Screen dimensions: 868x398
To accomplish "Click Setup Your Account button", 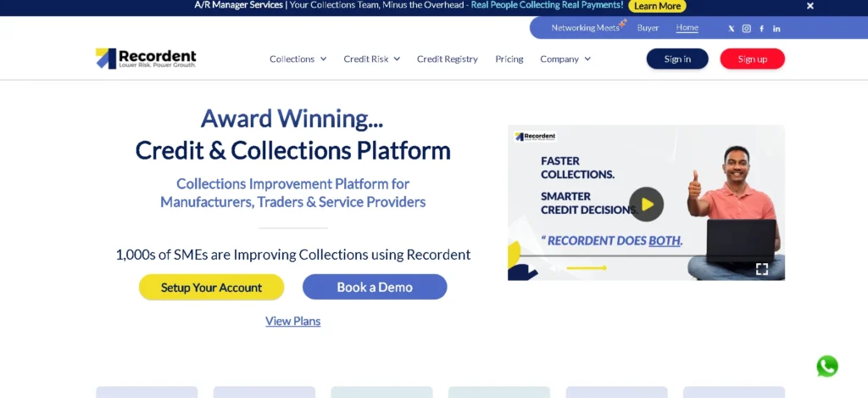I will click(x=211, y=287).
